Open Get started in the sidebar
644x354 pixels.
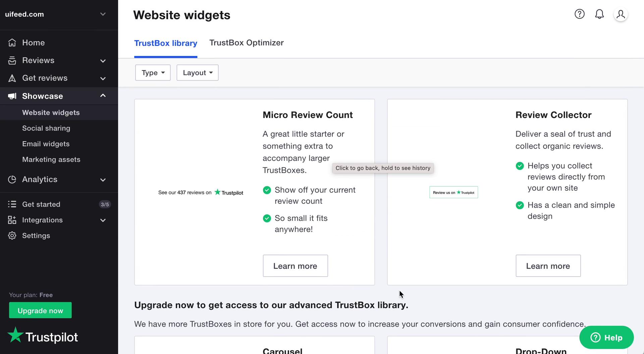click(x=41, y=204)
